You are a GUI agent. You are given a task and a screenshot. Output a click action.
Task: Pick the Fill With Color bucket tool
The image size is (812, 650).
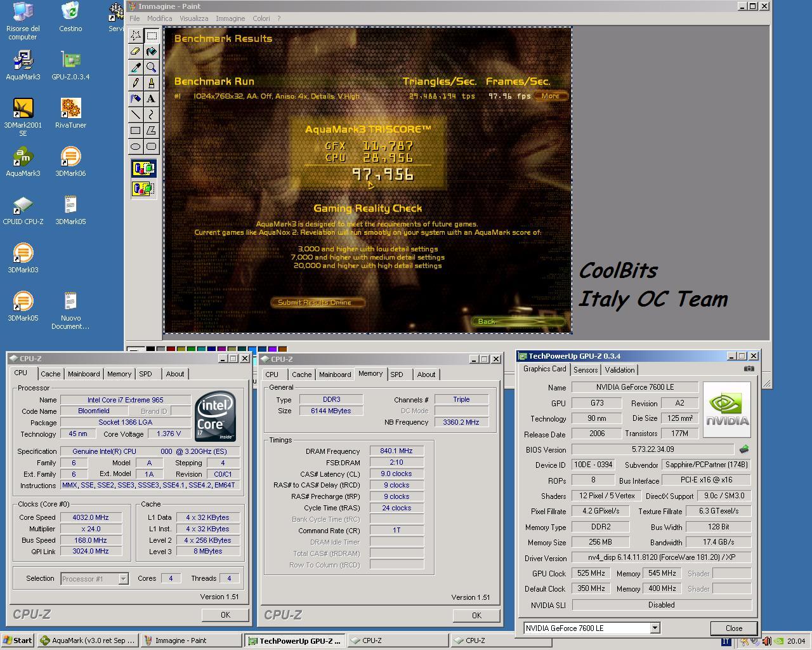click(x=151, y=51)
